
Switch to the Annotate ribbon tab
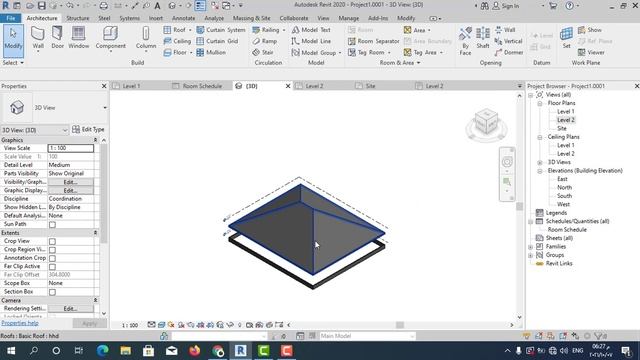pyautogui.click(x=183, y=18)
